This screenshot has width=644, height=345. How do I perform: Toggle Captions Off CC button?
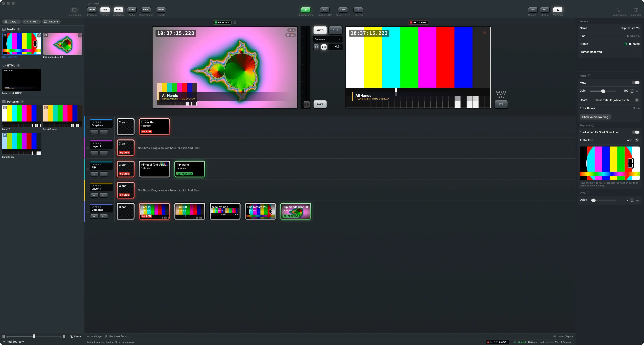(x=325, y=10)
